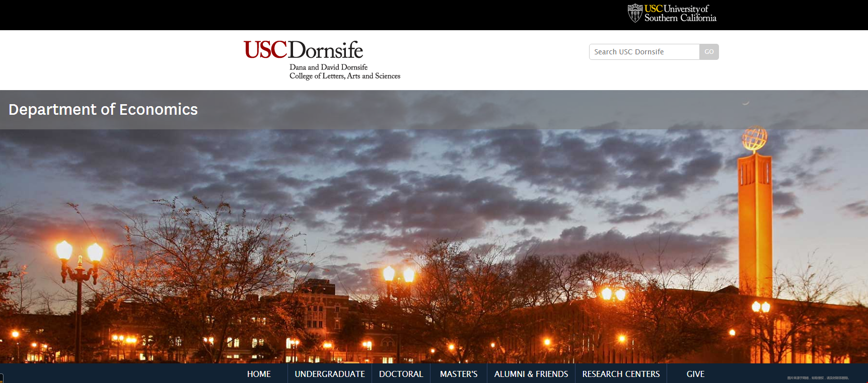Click the GIVE menu item
This screenshot has height=383, width=868.
tap(695, 374)
